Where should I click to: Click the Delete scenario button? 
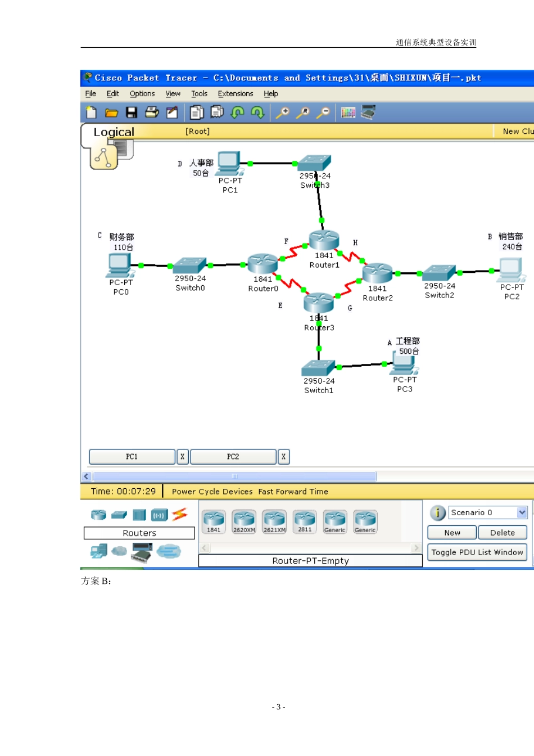coord(502,533)
